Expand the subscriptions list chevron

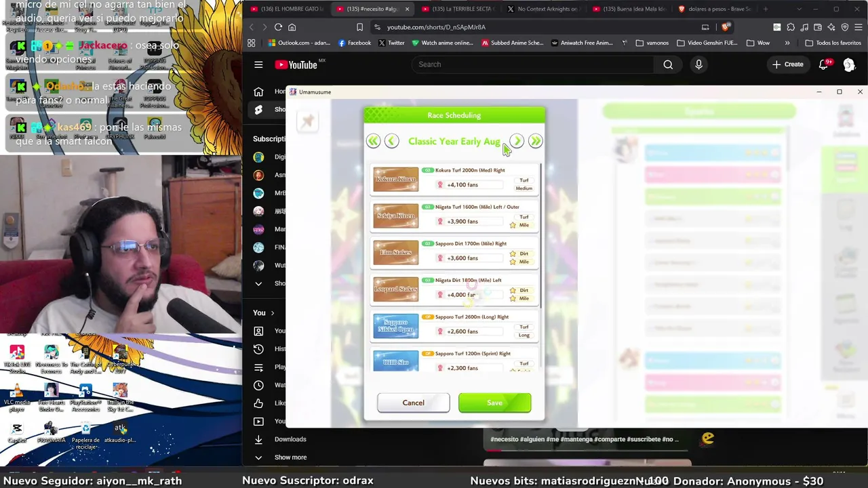pos(258,283)
